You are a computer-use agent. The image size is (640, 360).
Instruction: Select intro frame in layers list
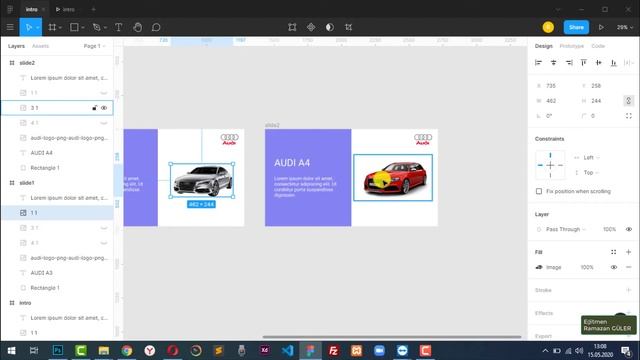[x=25, y=303]
